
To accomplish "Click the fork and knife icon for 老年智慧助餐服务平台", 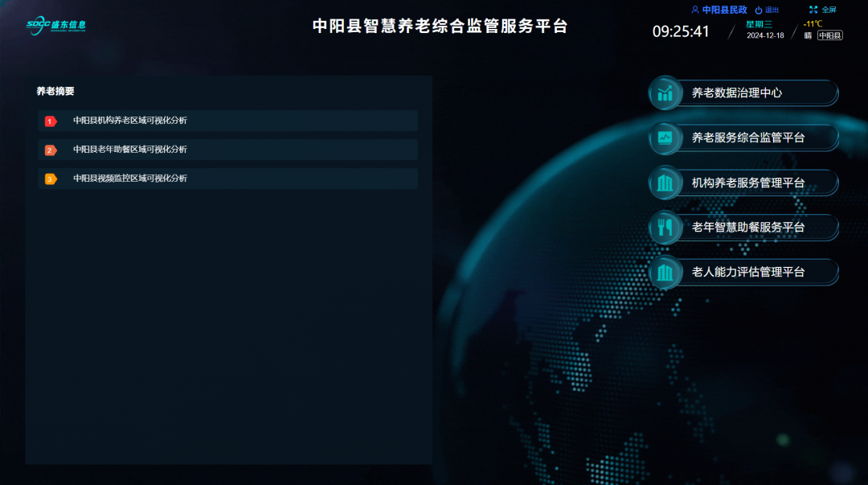I will (x=665, y=228).
